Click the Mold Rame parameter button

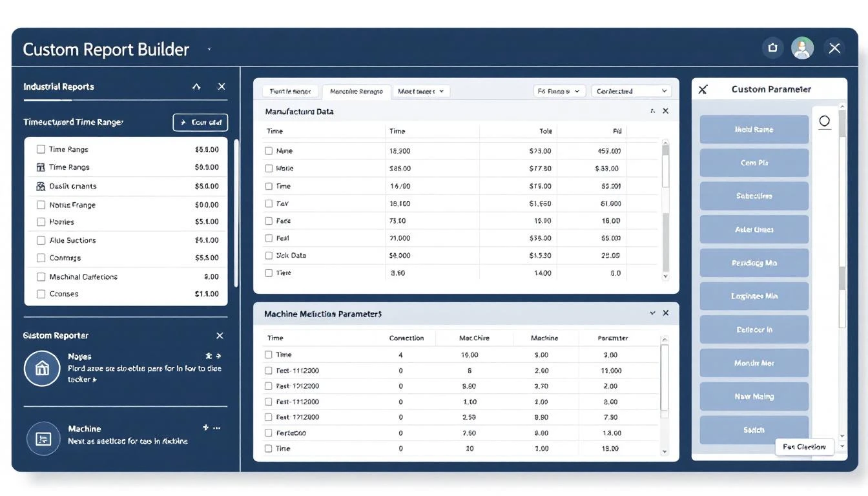pyautogui.click(x=754, y=129)
